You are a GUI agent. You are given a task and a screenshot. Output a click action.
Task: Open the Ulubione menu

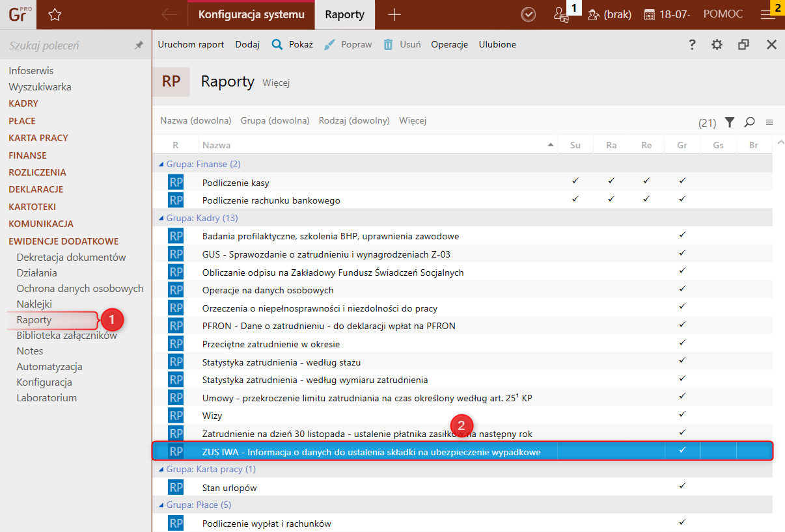pyautogui.click(x=497, y=44)
